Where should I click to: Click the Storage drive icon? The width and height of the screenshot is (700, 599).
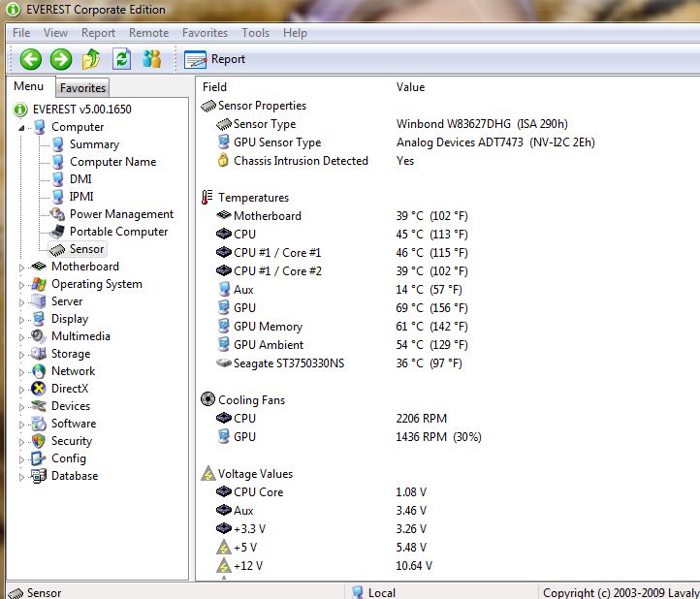39,354
